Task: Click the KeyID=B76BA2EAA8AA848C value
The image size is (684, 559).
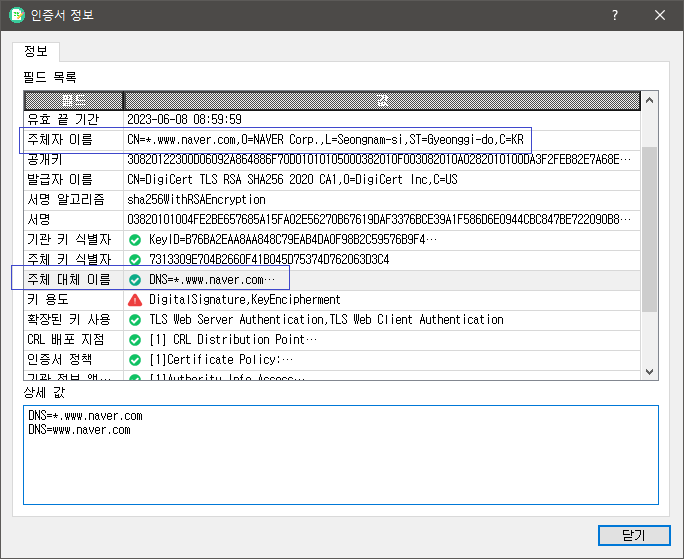Action: coord(293,240)
